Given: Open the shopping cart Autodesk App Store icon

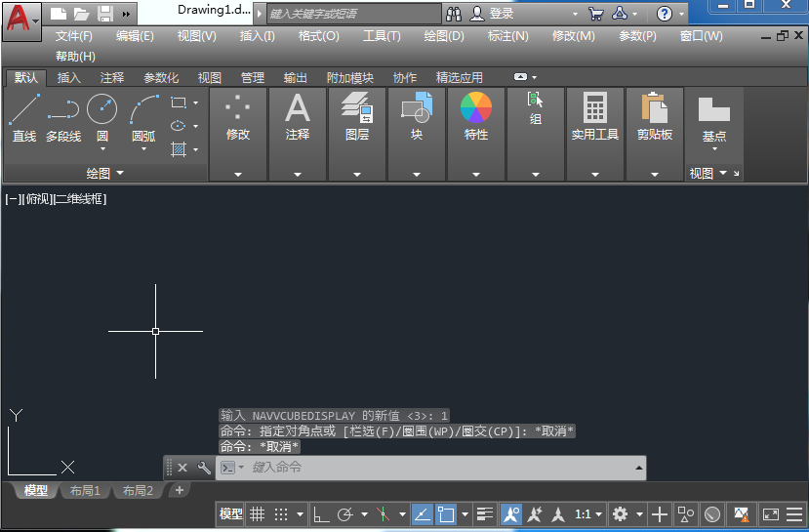Looking at the screenshot, I should (x=596, y=14).
